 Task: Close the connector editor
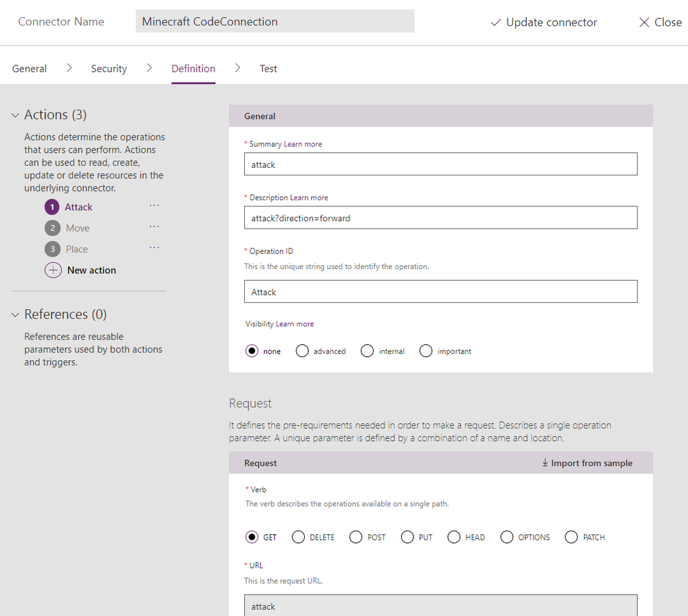click(x=660, y=23)
